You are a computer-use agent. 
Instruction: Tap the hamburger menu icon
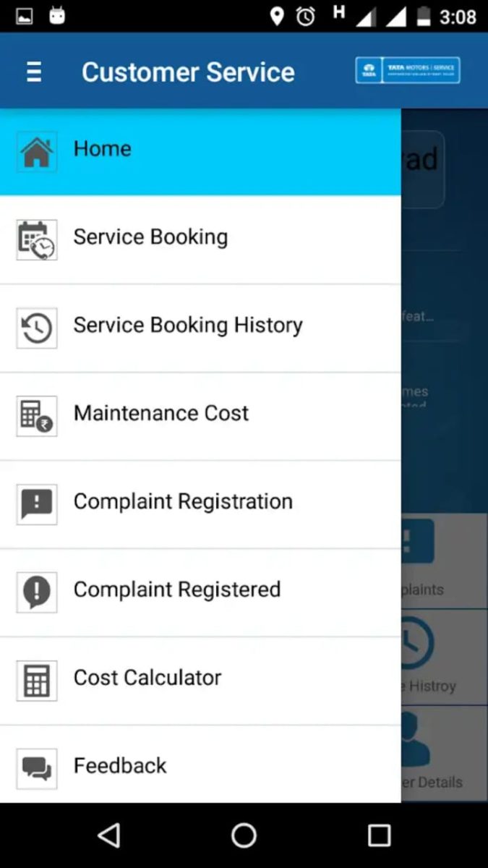pyautogui.click(x=34, y=72)
